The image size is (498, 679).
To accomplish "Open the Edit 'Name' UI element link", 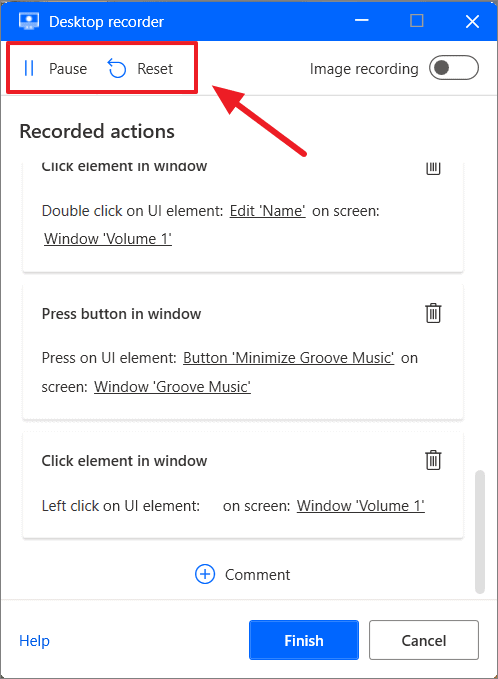I will coord(267,211).
